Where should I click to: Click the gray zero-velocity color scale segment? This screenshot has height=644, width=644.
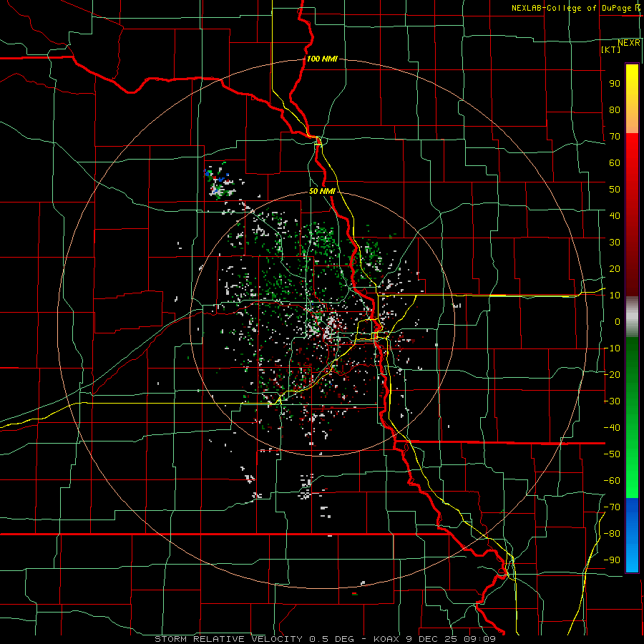[632, 317]
